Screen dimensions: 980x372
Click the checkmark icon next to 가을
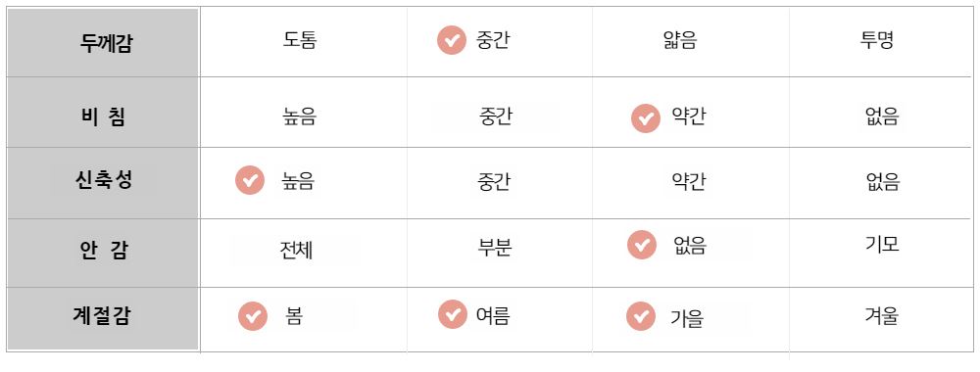coord(641,316)
